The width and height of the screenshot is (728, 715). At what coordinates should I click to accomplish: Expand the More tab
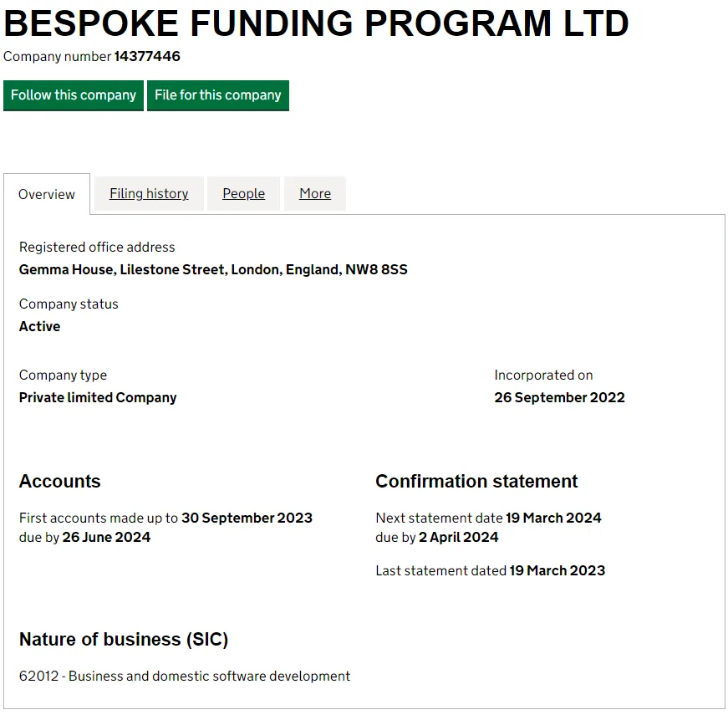tap(314, 194)
